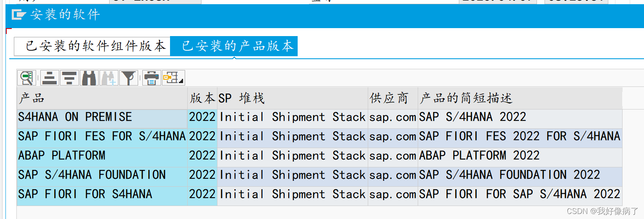Click the 版本 column header

[x=202, y=99]
